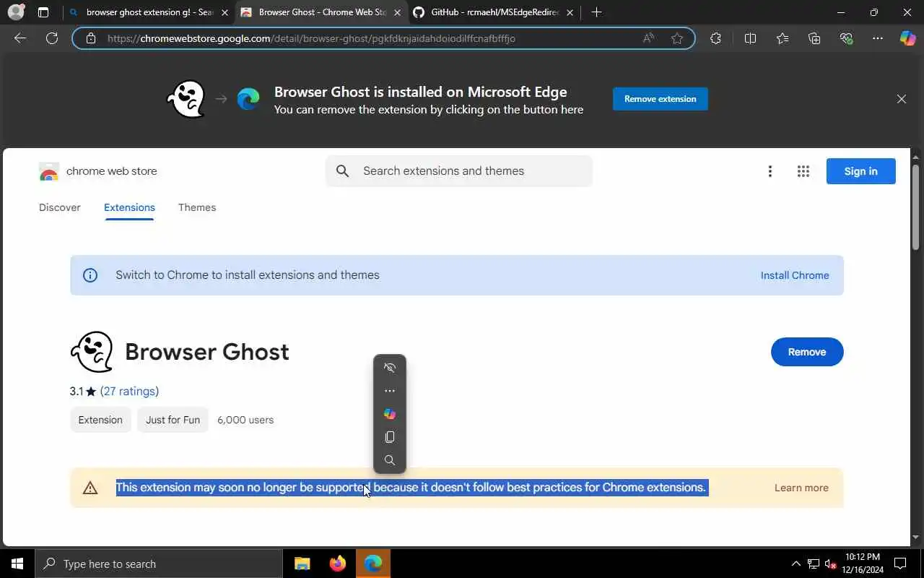The width and height of the screenshot is (924, 578).
Task: Open the network tray icon
Action: coord(814,564)
